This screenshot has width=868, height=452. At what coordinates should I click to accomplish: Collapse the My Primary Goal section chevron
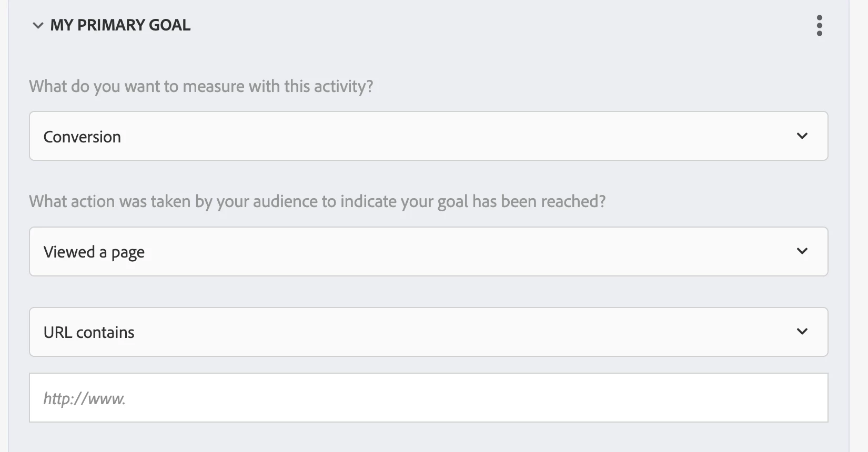point(38,25)
